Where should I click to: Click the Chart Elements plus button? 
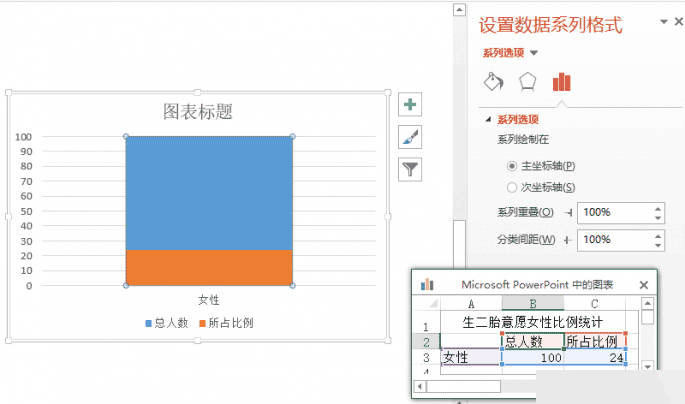point(410,104)
